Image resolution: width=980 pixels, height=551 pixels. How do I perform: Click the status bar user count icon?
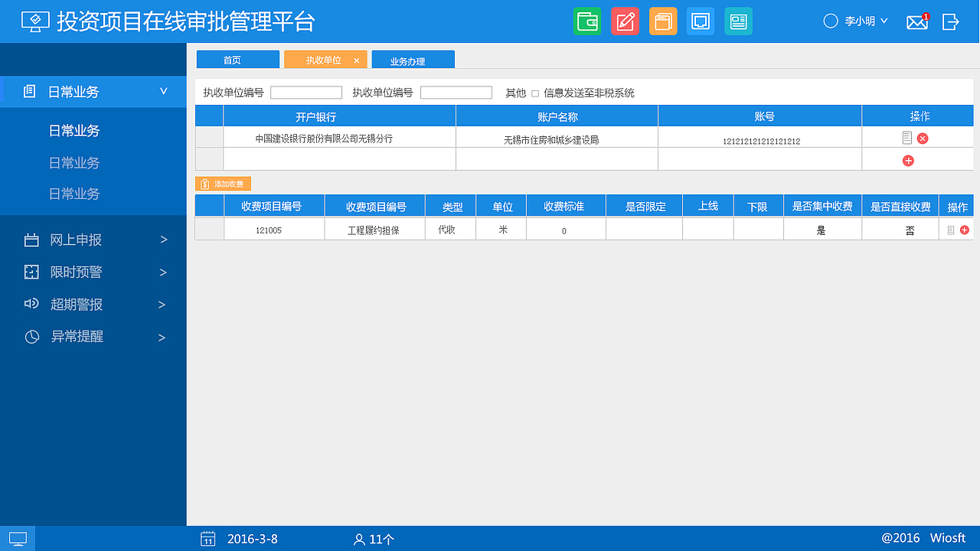tap(359, 540)
